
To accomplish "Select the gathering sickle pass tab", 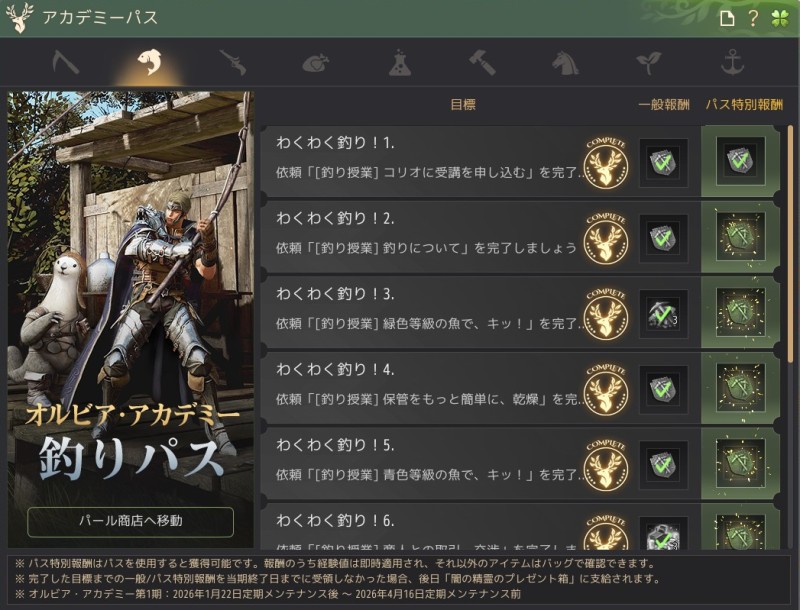I will [66, 63].
